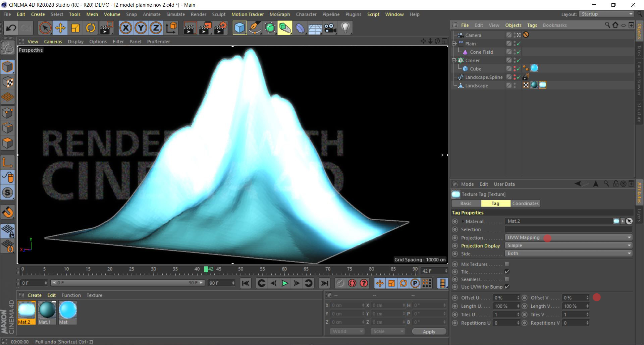Open the Animation Layout filmstrip icon
This screenshot has width=644, height=345.
click(442, 283)
